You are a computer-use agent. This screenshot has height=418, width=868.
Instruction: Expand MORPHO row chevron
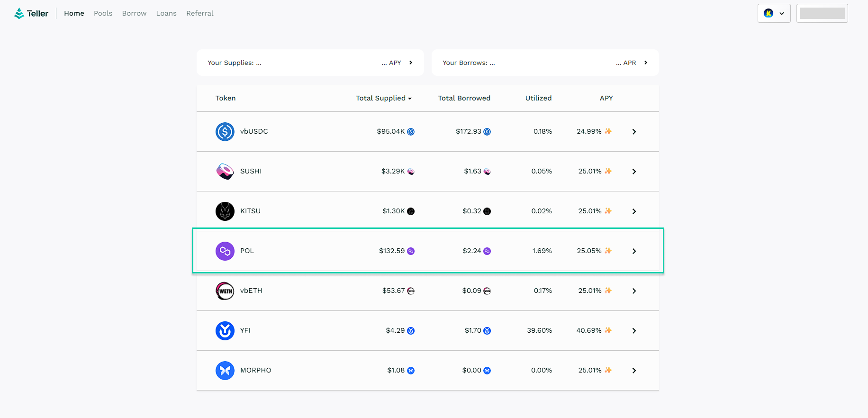[634, 371]
